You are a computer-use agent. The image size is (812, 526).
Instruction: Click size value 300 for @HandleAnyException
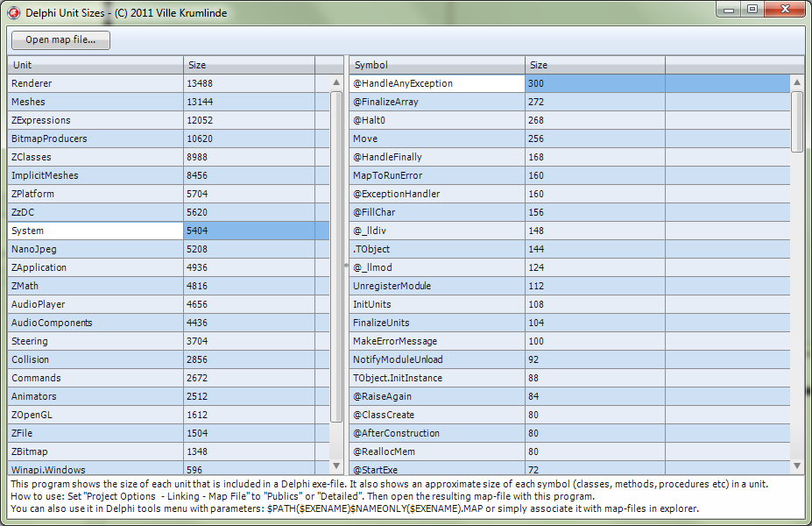tap(595, 83)
